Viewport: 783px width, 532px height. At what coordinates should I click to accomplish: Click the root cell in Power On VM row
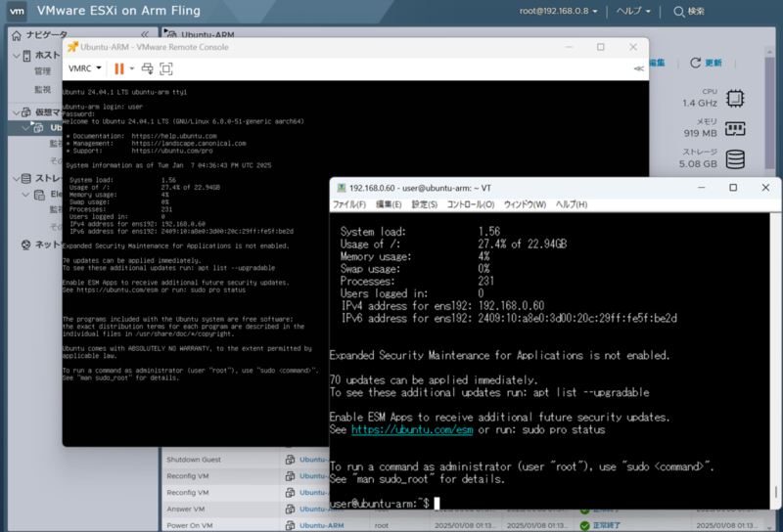(381, 525)
